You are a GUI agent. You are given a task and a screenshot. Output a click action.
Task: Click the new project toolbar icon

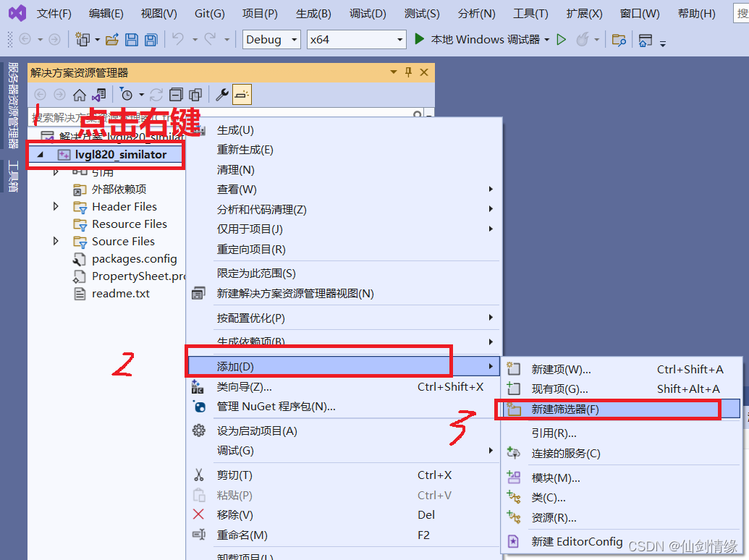82,39
